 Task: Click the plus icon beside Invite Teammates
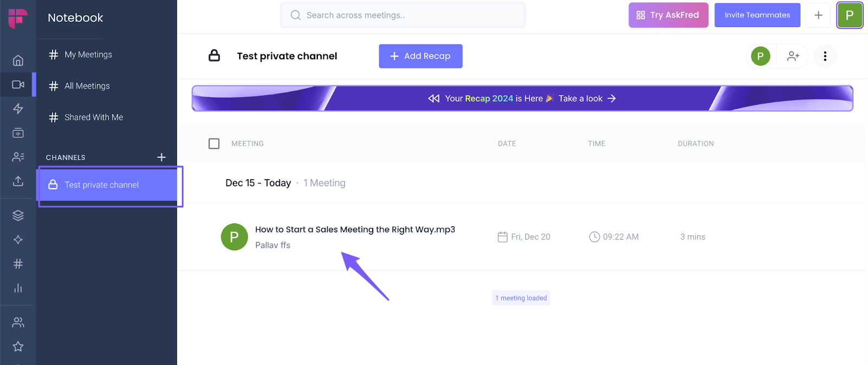(x=819, y=15)
